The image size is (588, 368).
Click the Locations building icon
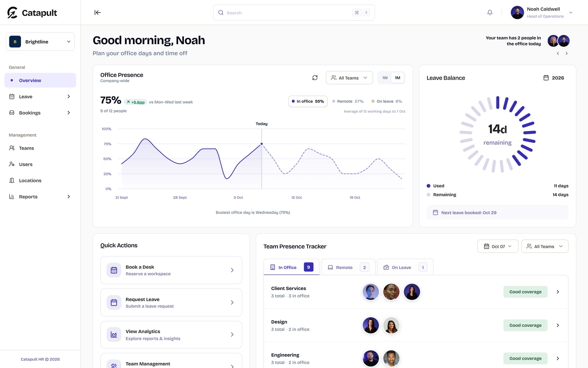click(12, 180)
